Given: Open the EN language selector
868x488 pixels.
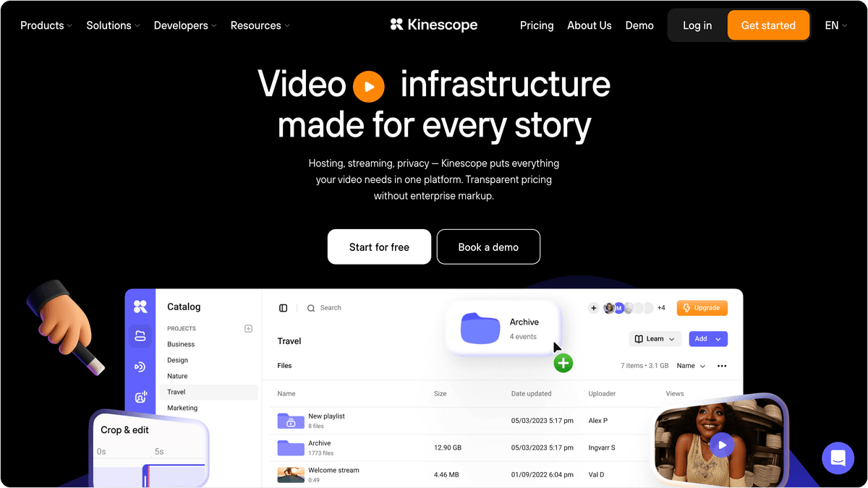Looking at the screenshot, I should click(x=836, y=25).
